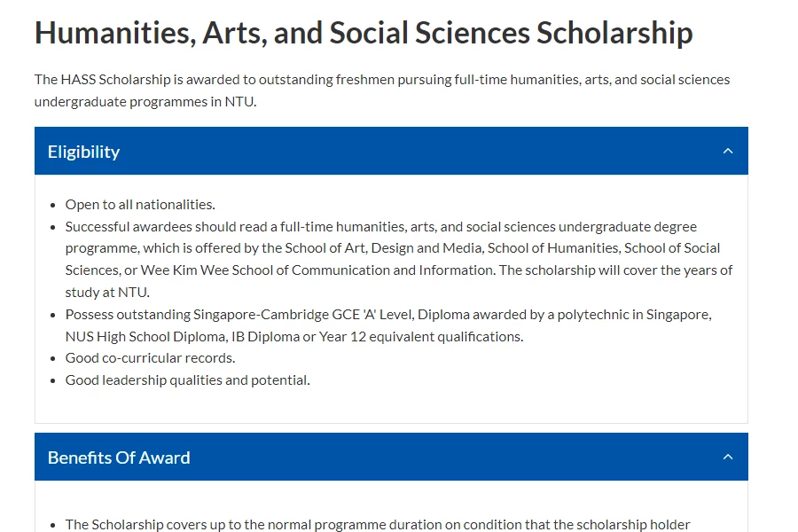Click the 'Successful awardees should read' bullet
This screenshot has height=532, width=798.
399,259
